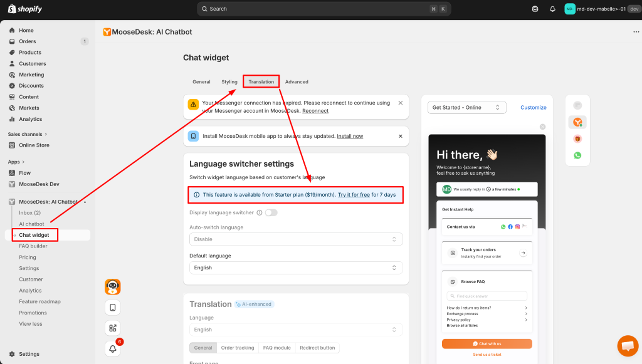Choose FAQ module translation segment

pyautogui.click(x=276, y=348)
